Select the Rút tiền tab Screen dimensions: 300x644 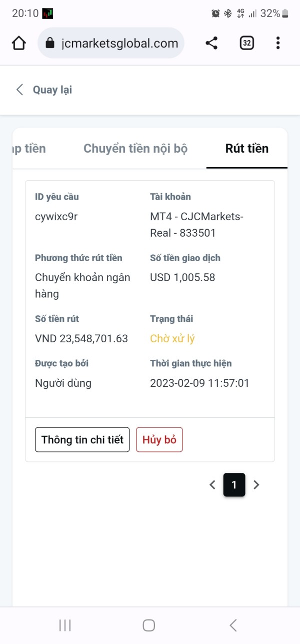pyautogui.click(x=247, y=149)
